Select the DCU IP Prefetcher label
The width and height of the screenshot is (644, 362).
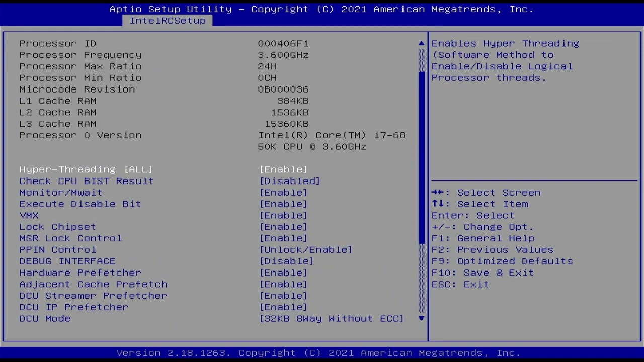pos(74,307)
